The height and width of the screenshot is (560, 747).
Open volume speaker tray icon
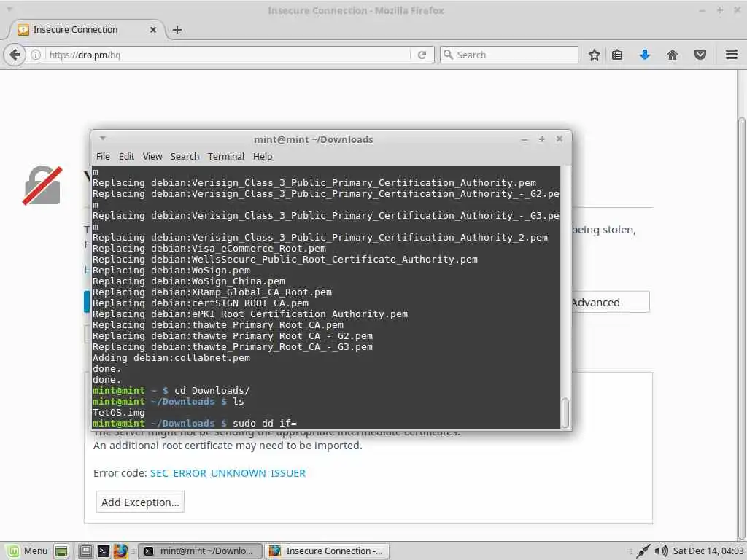pyautogui.click(x=661, y=551)
